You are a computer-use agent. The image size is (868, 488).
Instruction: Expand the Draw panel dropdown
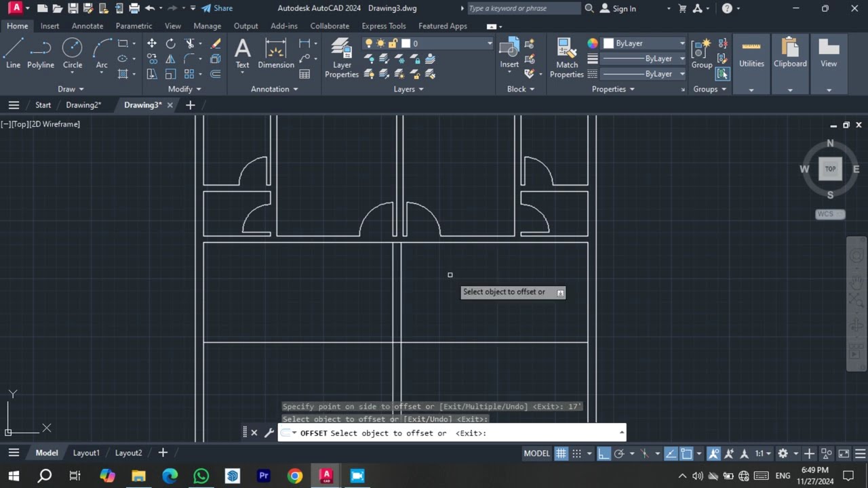click(x=71, y=89)
